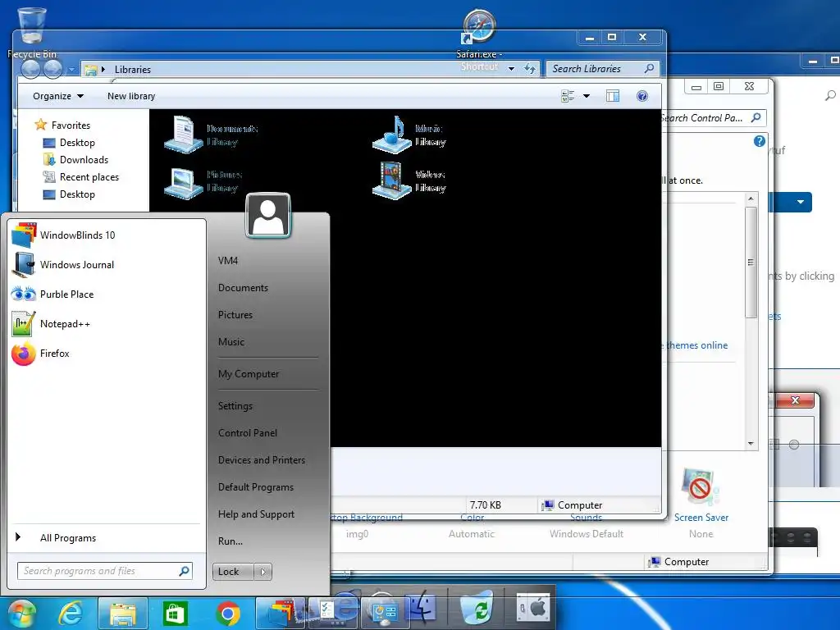Open Pictures in Start menu
The width and height of the screenshot is (840, 630).
235,314
